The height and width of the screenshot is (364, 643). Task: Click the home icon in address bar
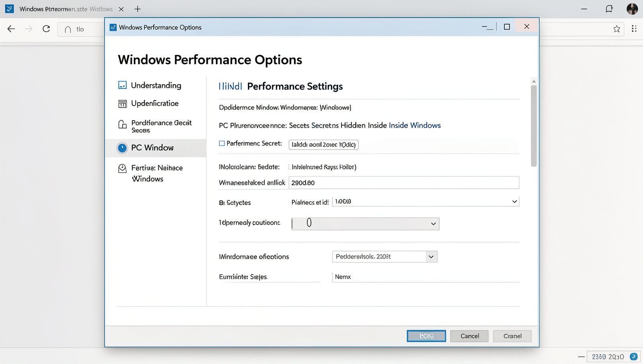[68, 29]
